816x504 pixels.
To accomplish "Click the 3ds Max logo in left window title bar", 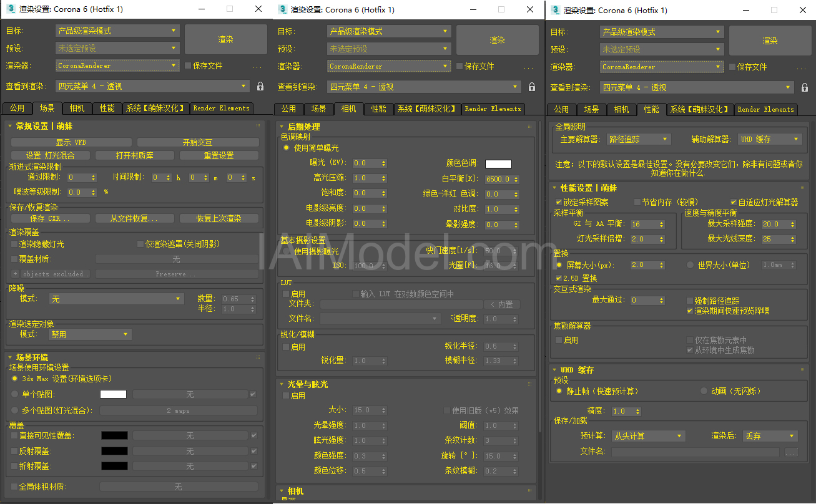I will tap(11, 9).
